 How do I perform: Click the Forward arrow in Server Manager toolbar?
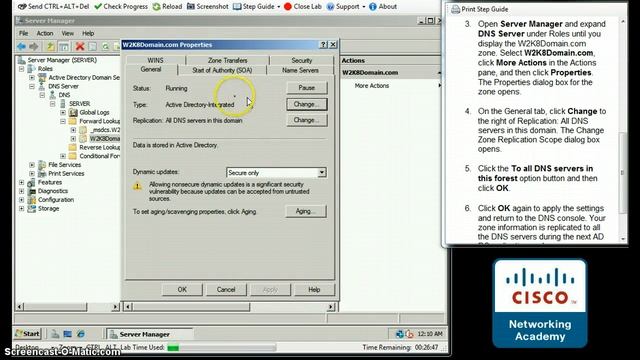tap(34, 47)
